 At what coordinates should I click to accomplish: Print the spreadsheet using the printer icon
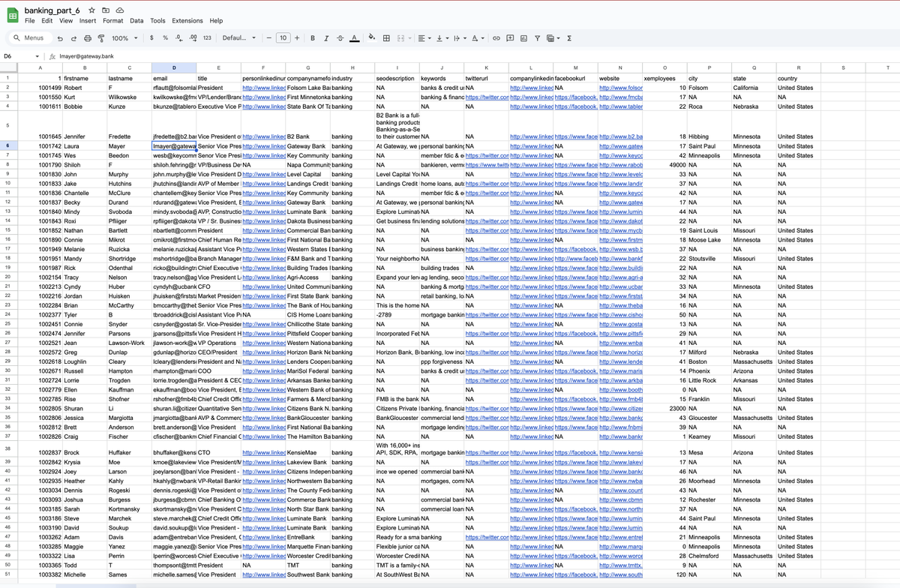tap(88, 38)
